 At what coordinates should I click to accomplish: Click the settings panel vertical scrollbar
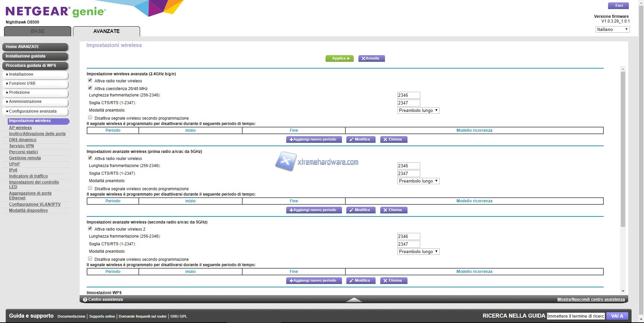tap(623, 148)
